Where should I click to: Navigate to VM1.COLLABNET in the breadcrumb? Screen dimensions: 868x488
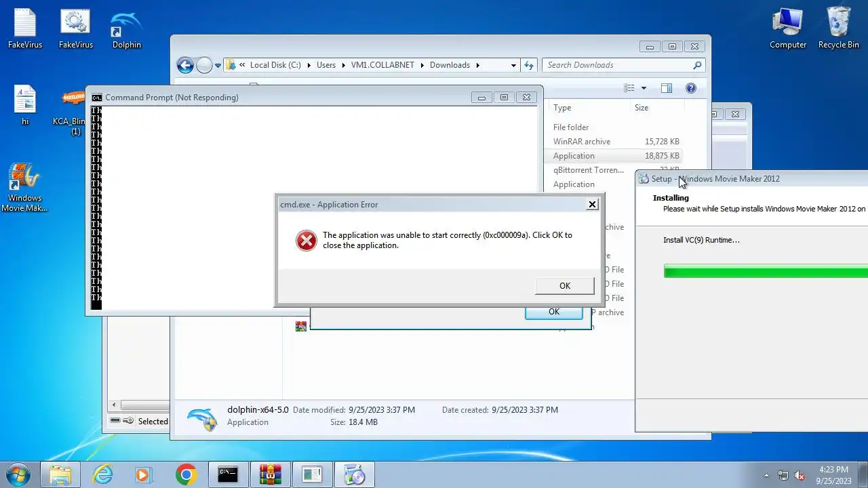pos(383,65)
